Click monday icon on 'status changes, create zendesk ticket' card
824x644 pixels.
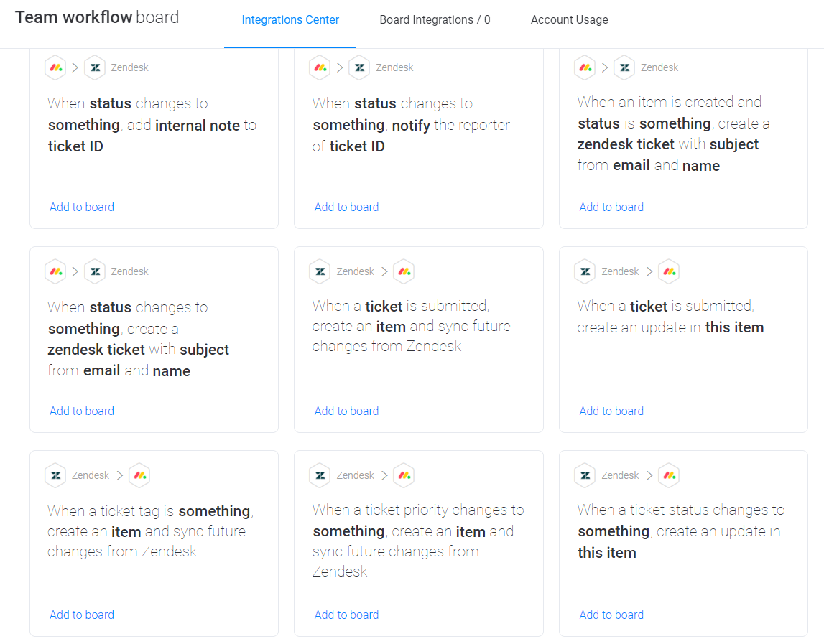pos(56,271)
